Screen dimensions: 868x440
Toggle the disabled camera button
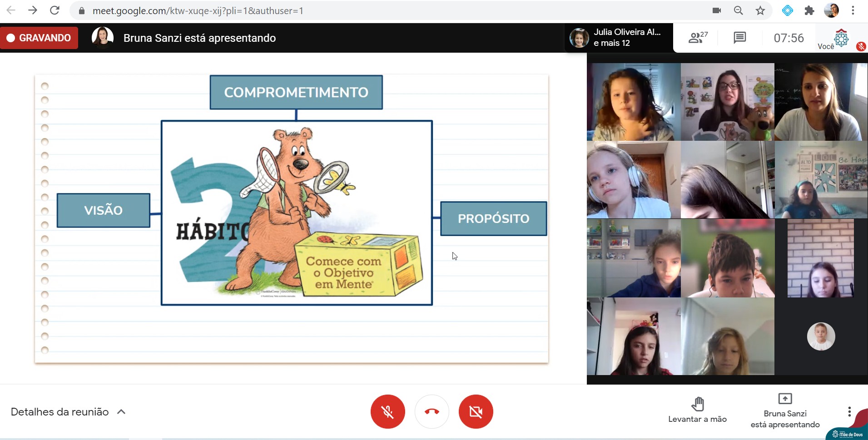pos(476,411)
